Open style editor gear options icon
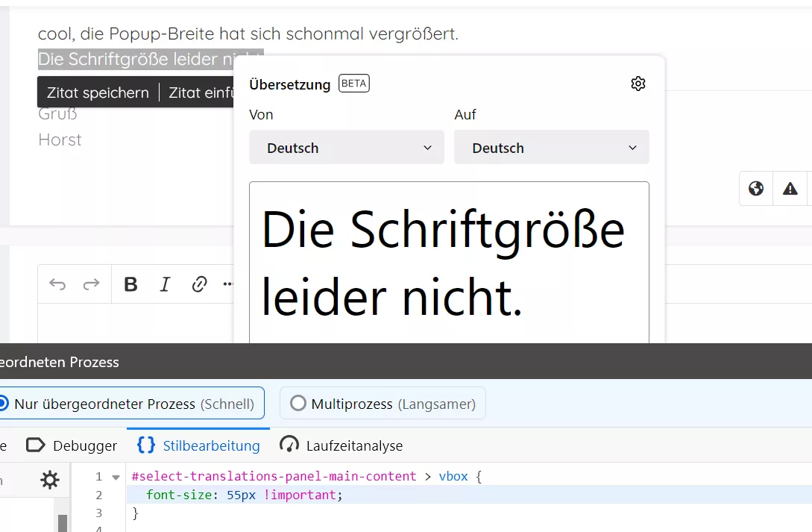The height and width of the screenshot is (532, 812). 50,481
